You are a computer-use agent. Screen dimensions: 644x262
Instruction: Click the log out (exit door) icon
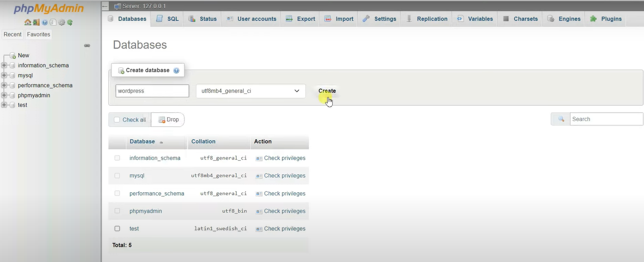tap(36, 22)
